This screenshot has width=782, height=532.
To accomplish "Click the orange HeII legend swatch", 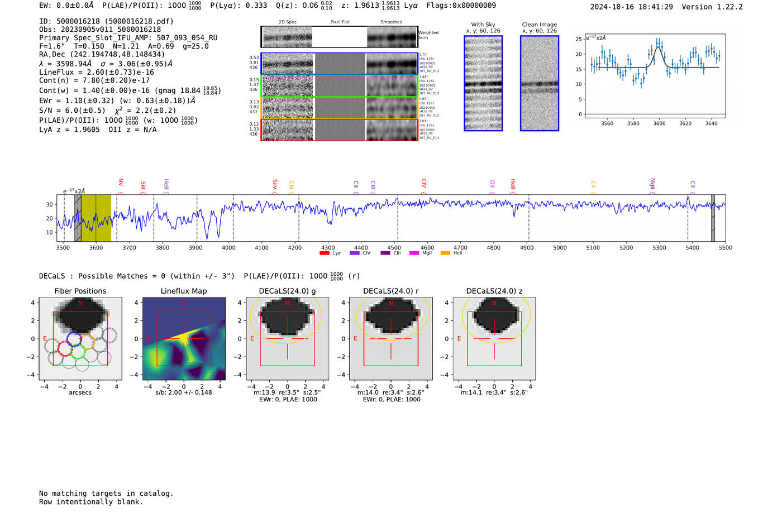I will pos(445,253).
